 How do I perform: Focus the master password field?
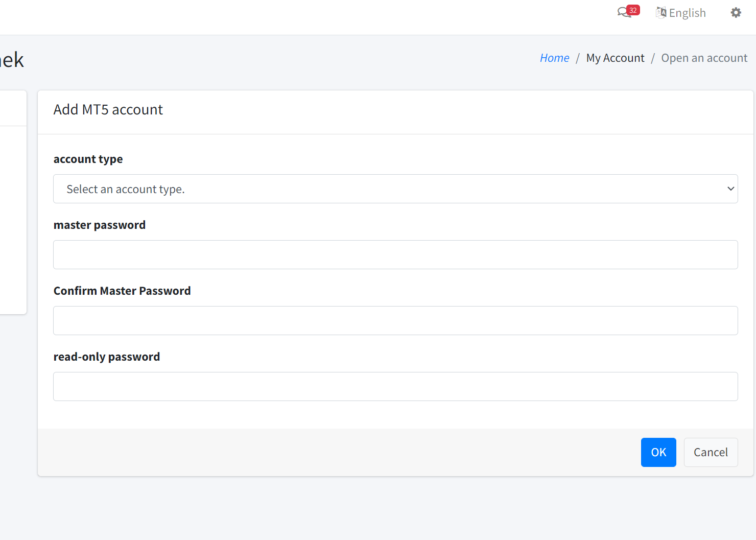click(x=395, y=255)
